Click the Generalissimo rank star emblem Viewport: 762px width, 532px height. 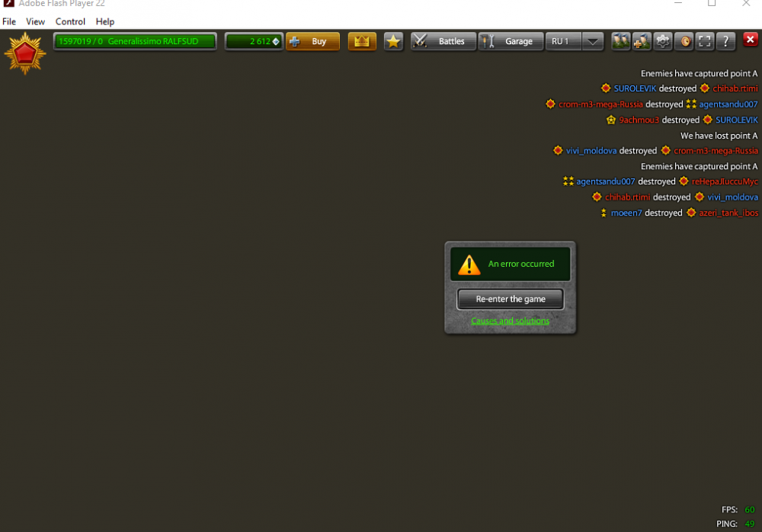pyautogui.click(x=25, y=53)
